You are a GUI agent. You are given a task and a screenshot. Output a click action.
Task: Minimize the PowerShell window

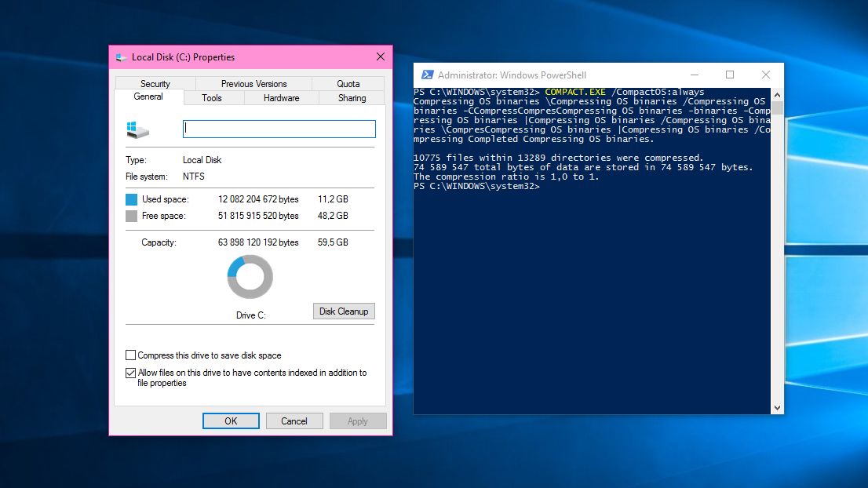pyautogui.click(x=695, y=75)
